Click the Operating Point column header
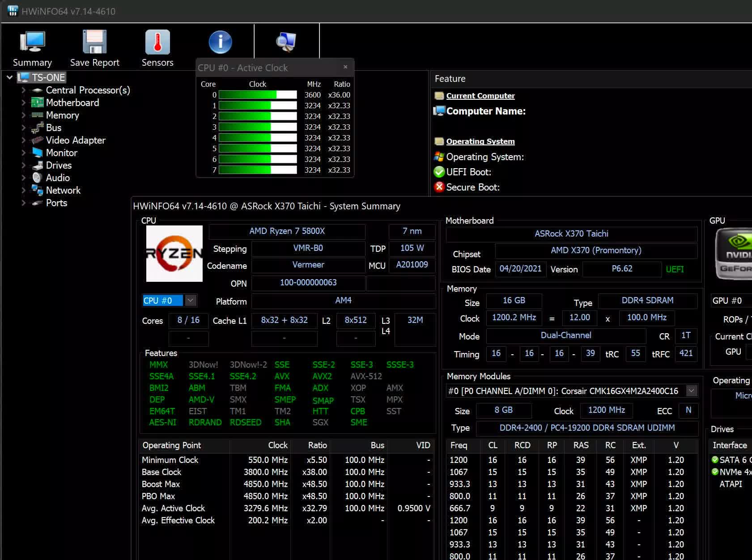Viewport: 752px width, 560px height. [184, 445]
